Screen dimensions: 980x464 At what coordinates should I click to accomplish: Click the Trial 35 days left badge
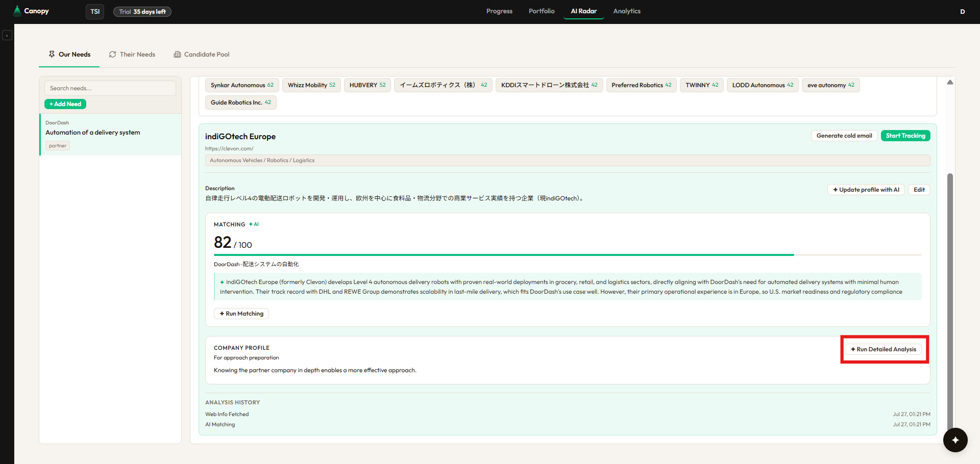142,12
